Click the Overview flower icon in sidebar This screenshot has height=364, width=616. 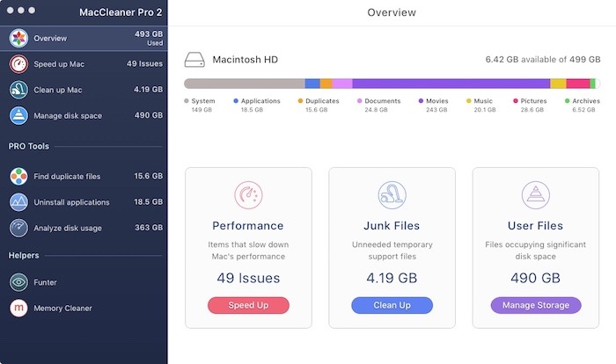(18, 38)
